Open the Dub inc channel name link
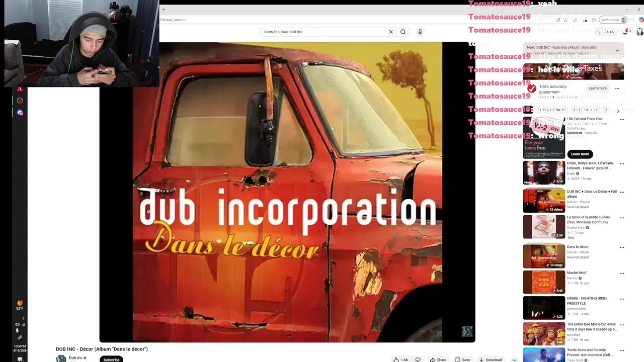The width and height of the screenshot is (644, 362). coord(75,358)
